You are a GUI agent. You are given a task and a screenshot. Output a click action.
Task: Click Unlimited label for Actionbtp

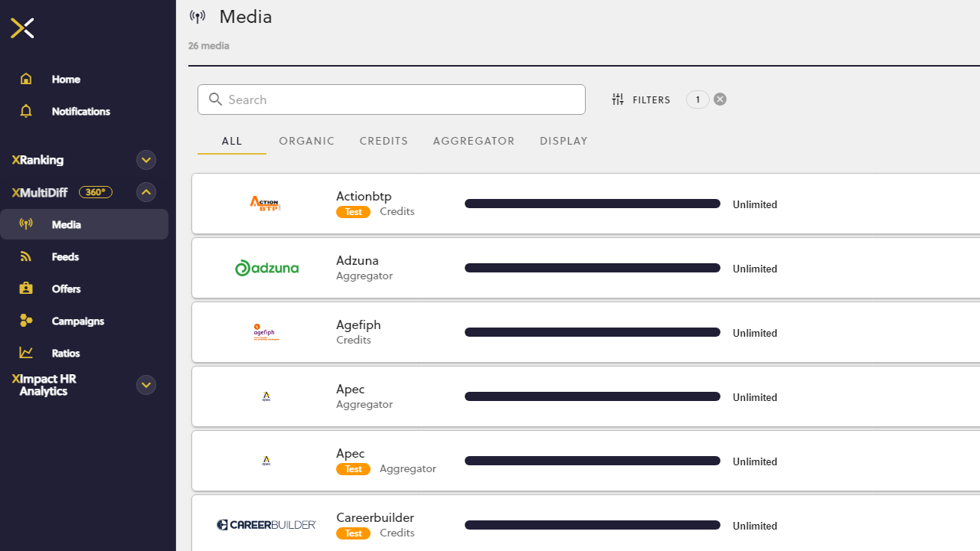[755, 204]
